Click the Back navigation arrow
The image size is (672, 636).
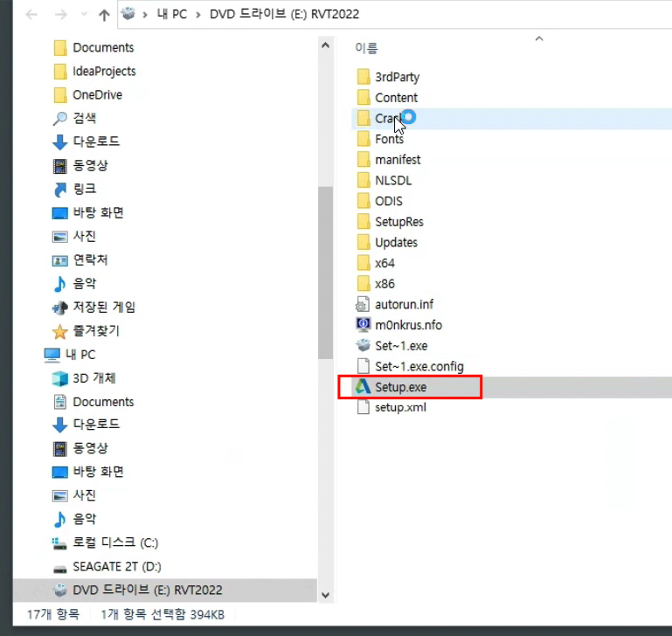[31, 15]
